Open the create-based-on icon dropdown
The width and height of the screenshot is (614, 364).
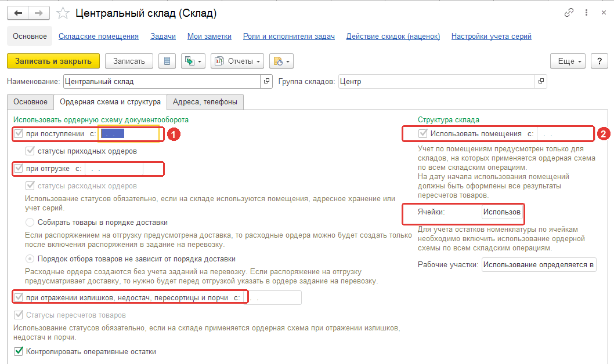pyautogui.click(x=193, y=61)
